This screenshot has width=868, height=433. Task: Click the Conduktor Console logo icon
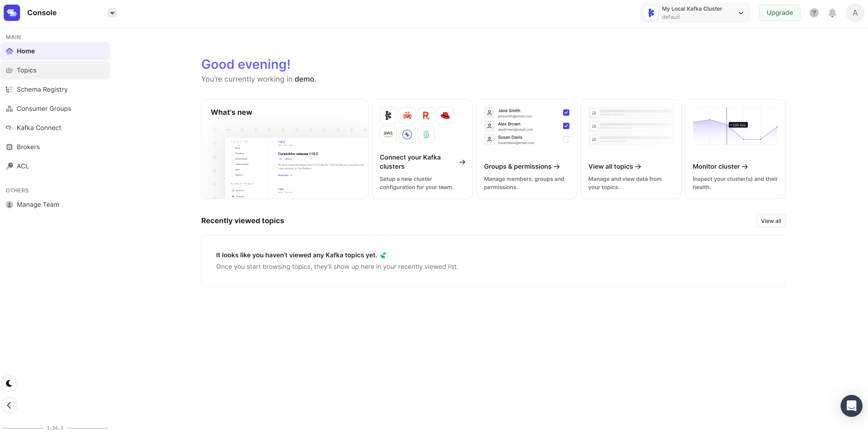coord(12,13)
